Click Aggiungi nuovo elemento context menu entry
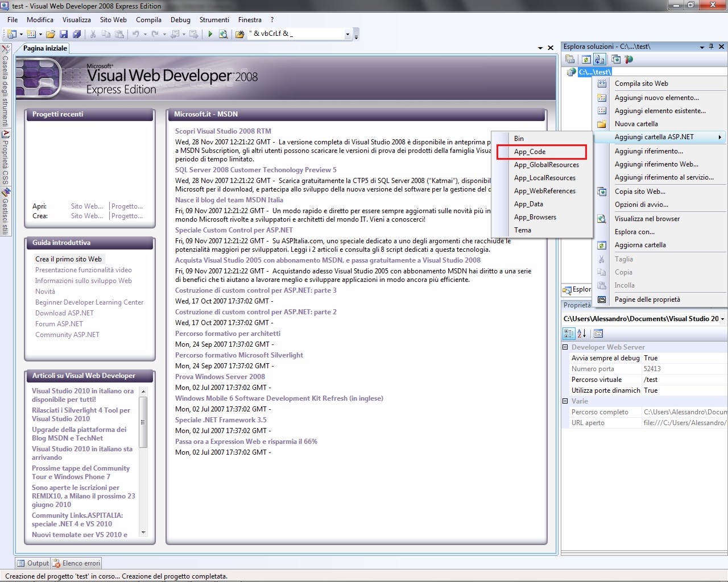 [660, 98]
